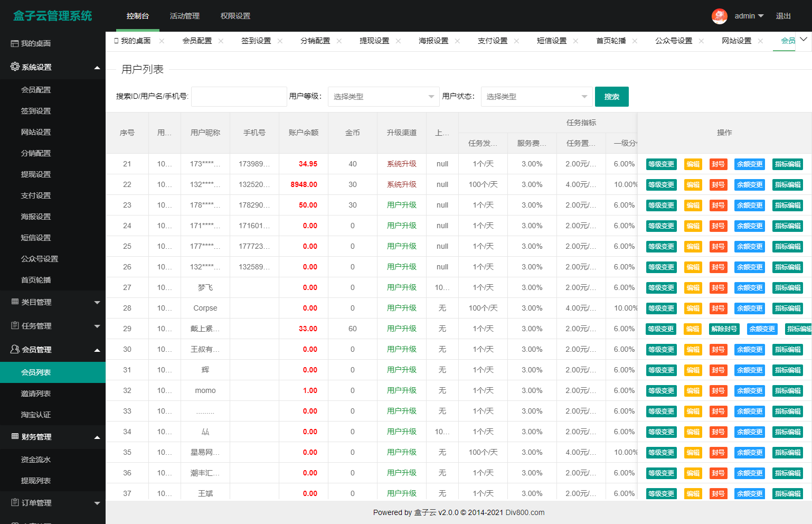Click the 系统设置 gear icon in sidebar

point(15,67)
